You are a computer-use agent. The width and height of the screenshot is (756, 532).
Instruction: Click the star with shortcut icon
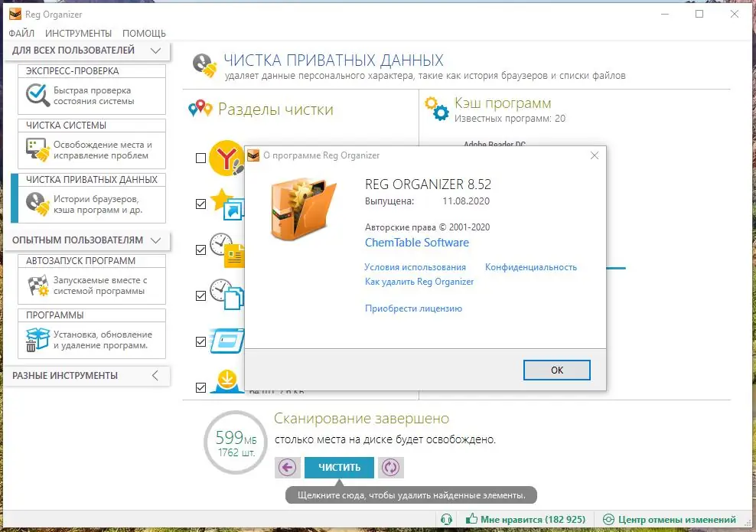pyautogui.click(x=227, y=204)
